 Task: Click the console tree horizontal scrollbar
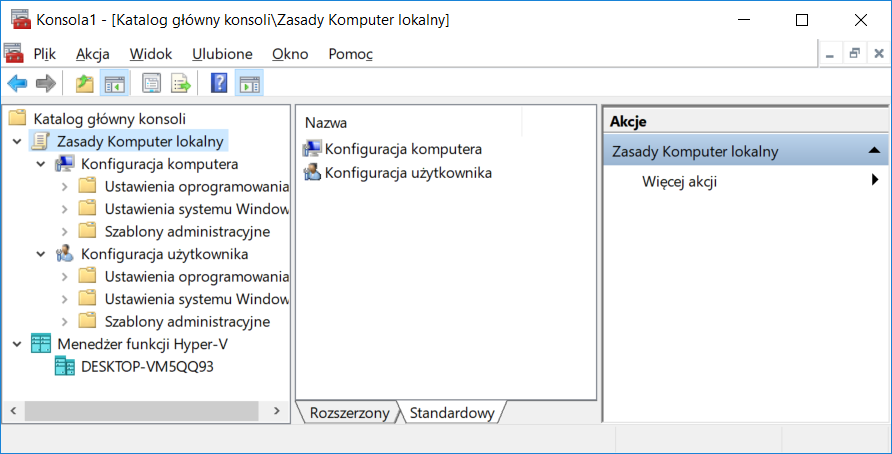[140, 411]
